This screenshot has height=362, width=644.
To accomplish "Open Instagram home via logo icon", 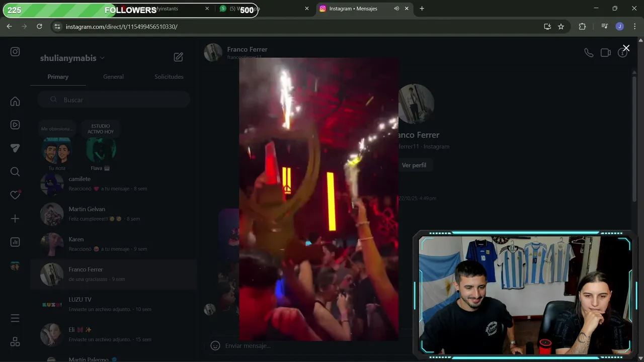I will coord(15,51).
